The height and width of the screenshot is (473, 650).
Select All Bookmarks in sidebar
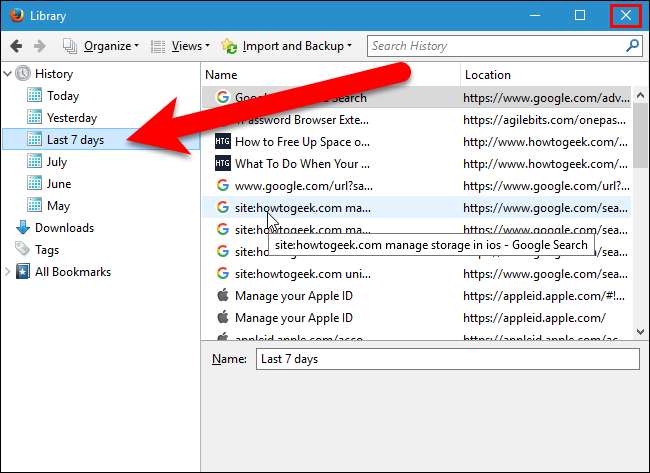pyautogui.click(x=73, y=272)
